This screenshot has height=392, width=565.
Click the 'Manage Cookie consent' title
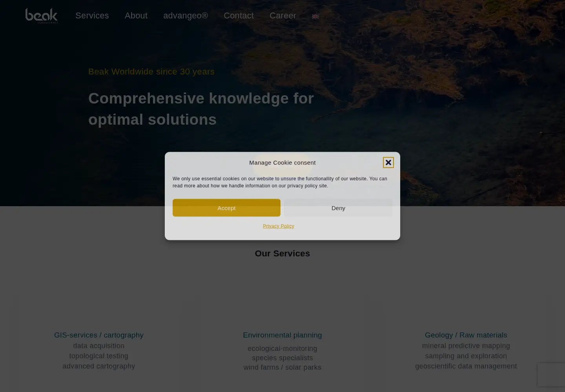point(282,163)
